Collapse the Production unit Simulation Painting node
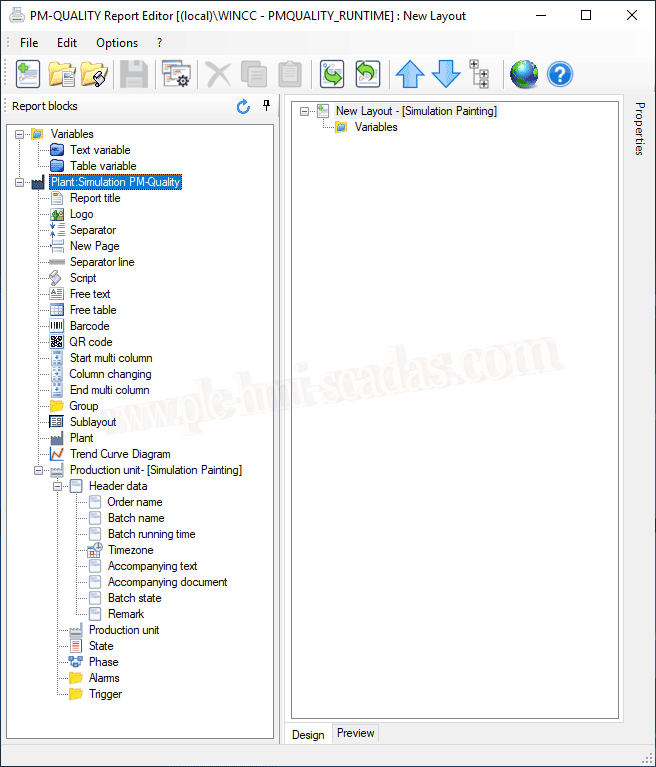Viewport: 656px width, 767px height. point(39,470)
